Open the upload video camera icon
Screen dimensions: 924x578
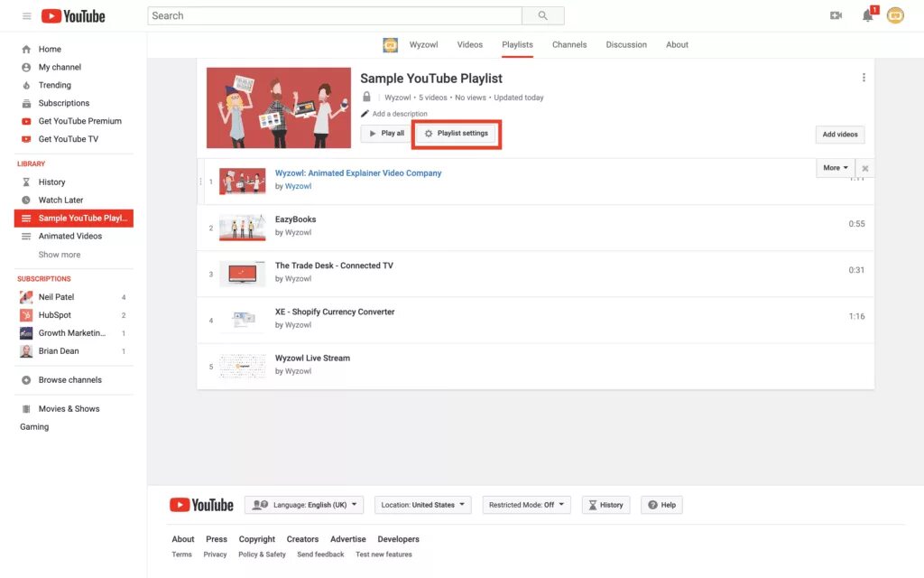[x=836, y=15]
